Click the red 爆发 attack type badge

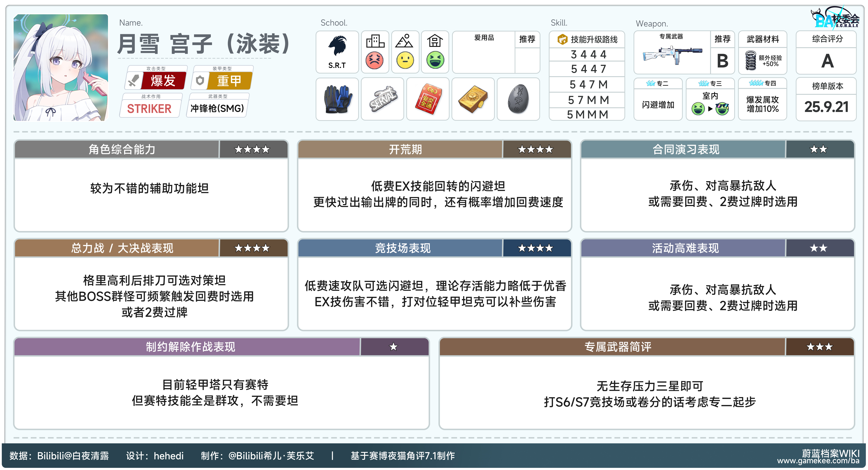coord(163,81)
